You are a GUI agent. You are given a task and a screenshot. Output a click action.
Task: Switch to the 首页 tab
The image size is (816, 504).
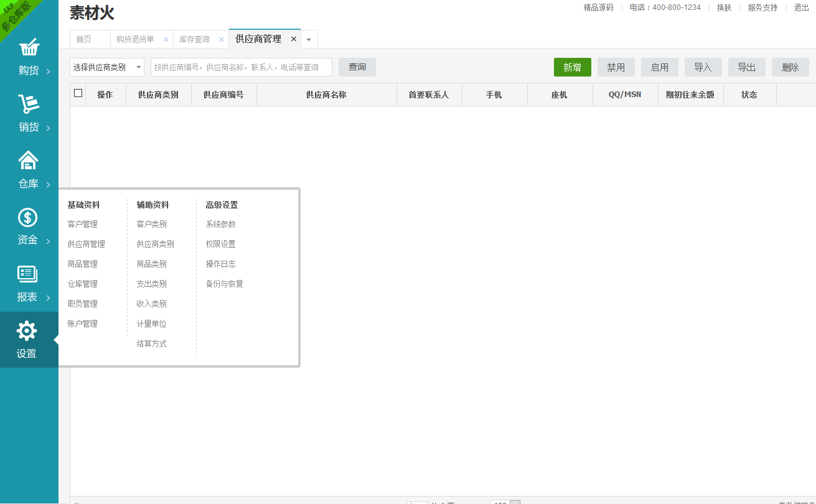click(x=84, y=39)
